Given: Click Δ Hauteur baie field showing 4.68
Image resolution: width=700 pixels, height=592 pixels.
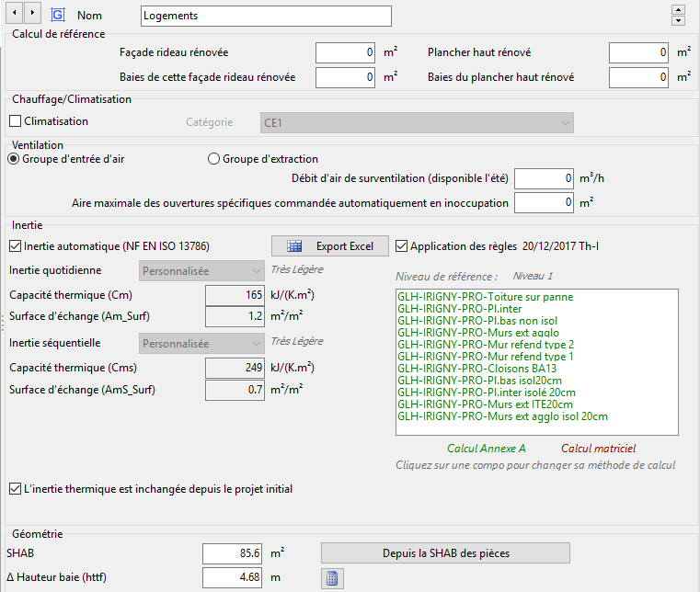Looking at the screenshot, I should [x=232, y=577].
